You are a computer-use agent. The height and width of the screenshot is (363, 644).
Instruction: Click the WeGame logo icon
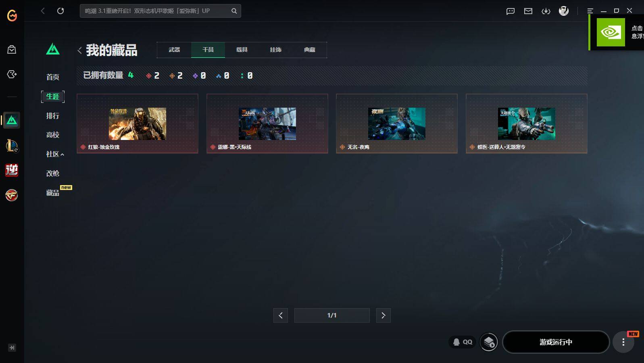click(12, 15)
